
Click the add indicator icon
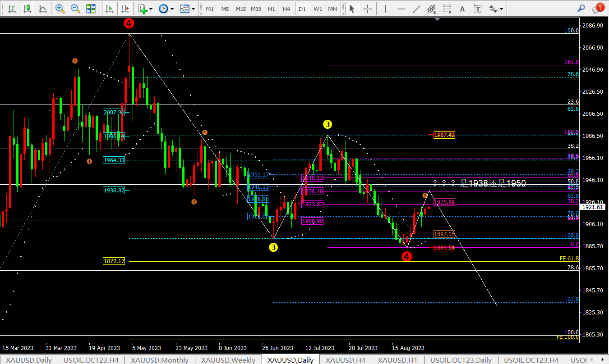(x=143, y=9)
